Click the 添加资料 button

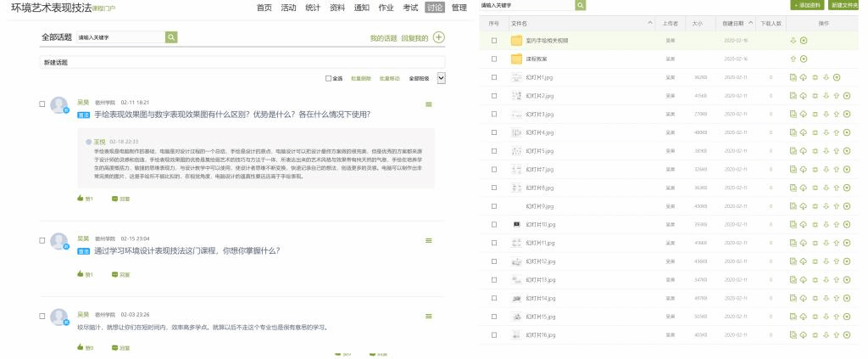pos(805,5)
